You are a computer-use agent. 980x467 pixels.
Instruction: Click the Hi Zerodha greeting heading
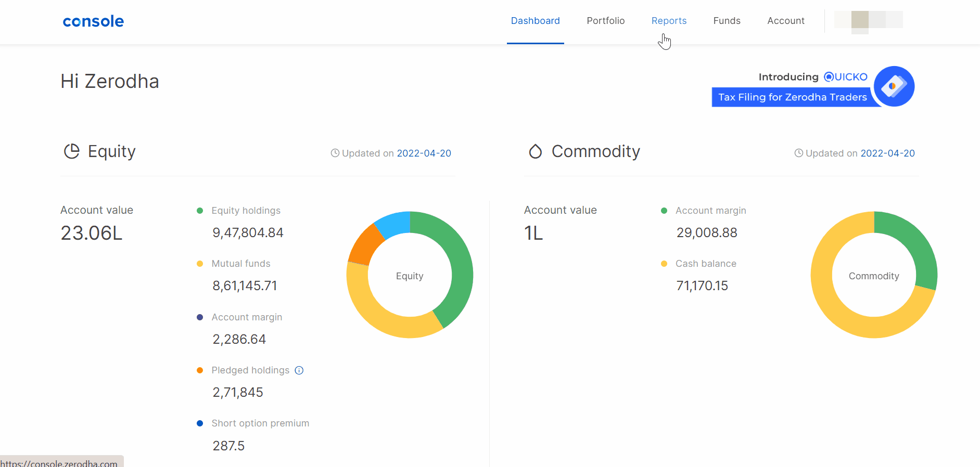[x=110, y=82]
